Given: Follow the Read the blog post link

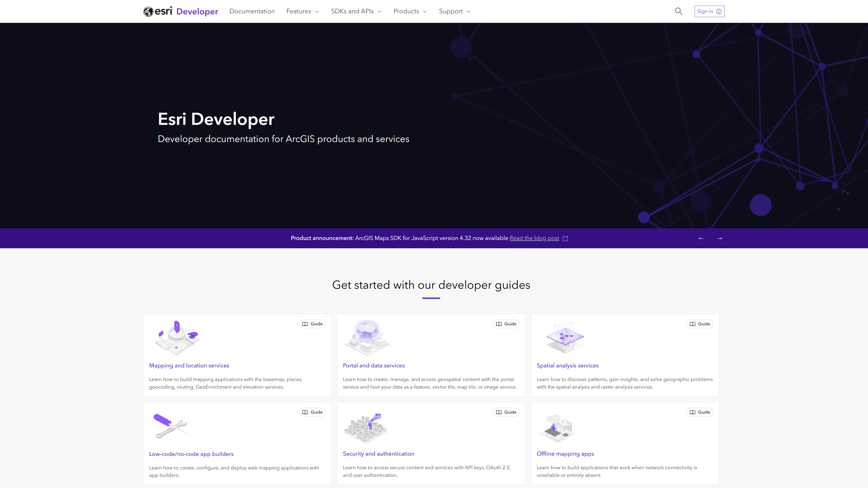Looking at the screenshot, I should (x=534, y=239).
